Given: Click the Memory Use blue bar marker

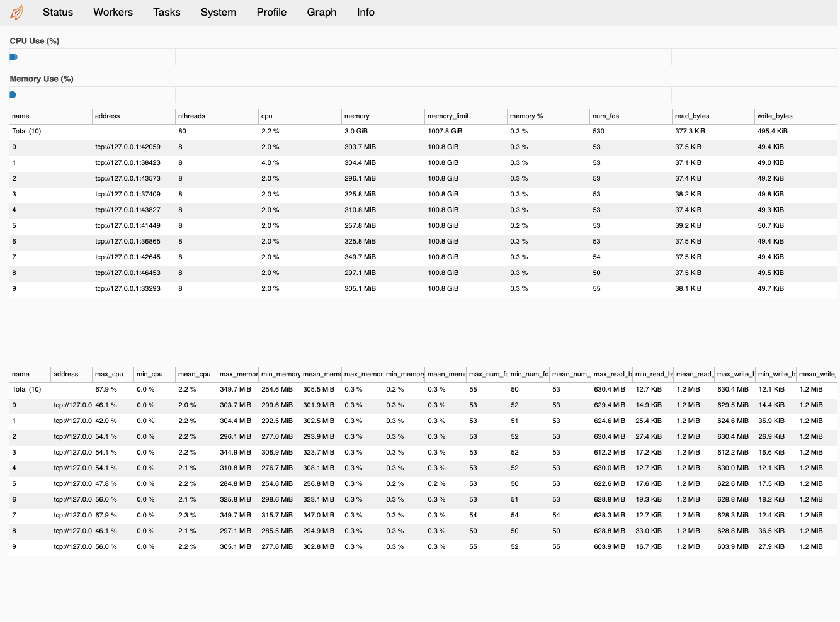Looking at the screenshot, I should pyautogui.click(x=13, y=95).
